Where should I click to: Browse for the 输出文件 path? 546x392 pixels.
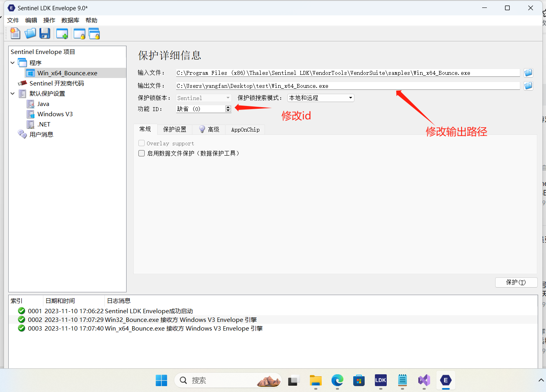click(x=528, y=86)
